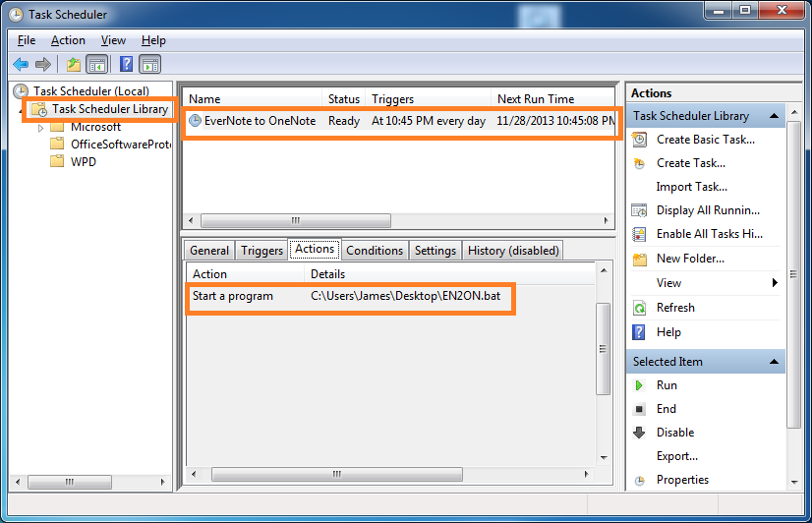Switch to the Conditions tab

tap(375, 251)
